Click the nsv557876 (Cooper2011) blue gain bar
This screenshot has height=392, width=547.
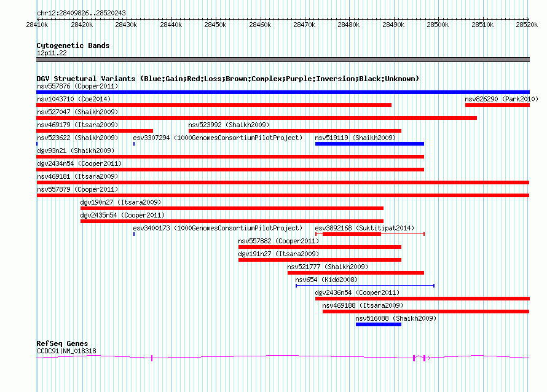tap(283, 92)
